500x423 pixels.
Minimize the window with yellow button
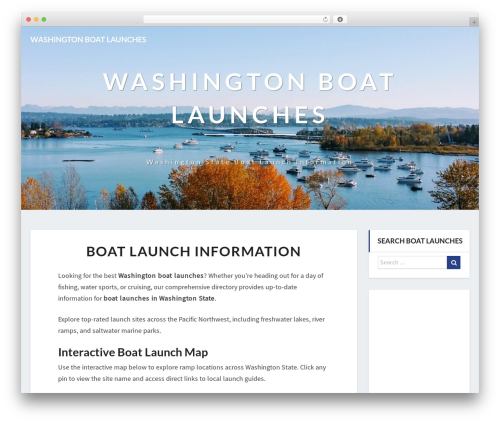[36, 20]
